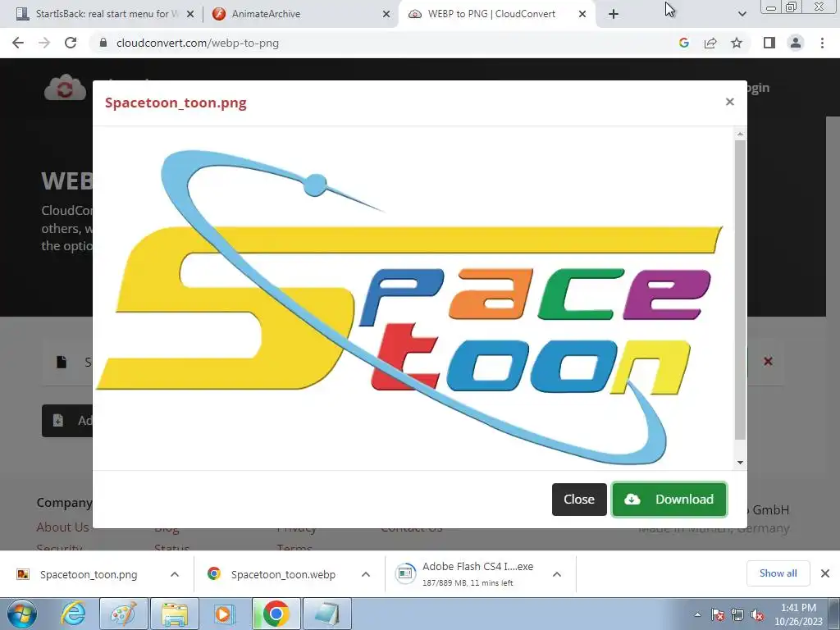840x630 pixels.
Task: Open the clock showing 1:41 PM
Action: click(x=798, y=614)
